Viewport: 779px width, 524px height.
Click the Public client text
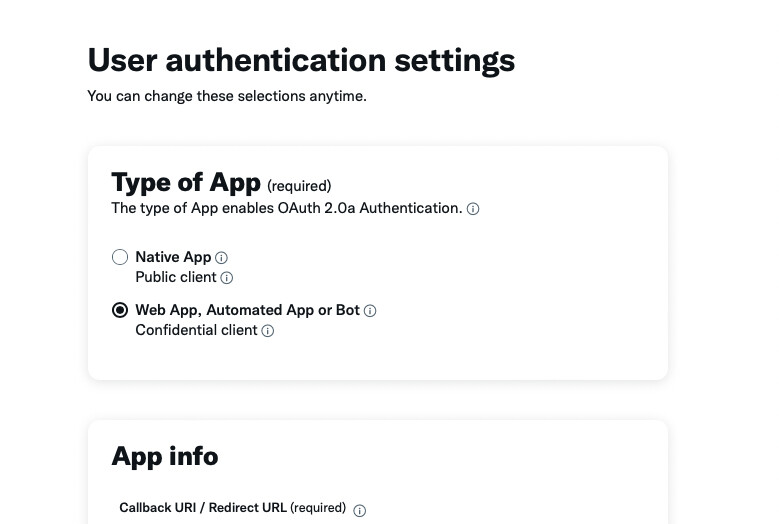176,277
